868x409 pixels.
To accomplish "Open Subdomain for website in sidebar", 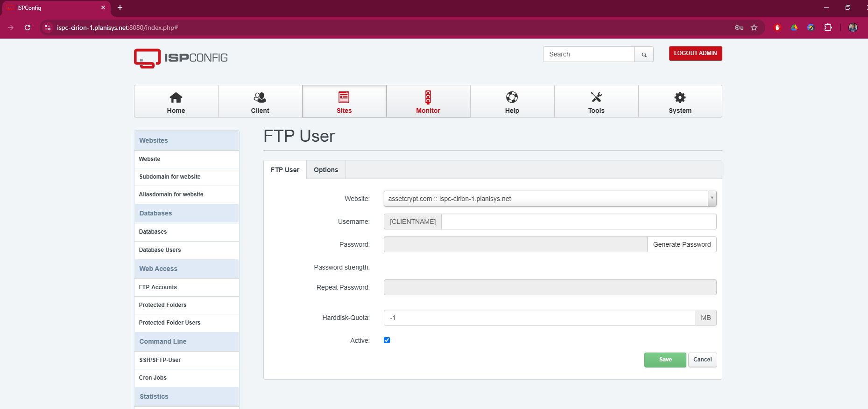I will click(x=187, y=177).
